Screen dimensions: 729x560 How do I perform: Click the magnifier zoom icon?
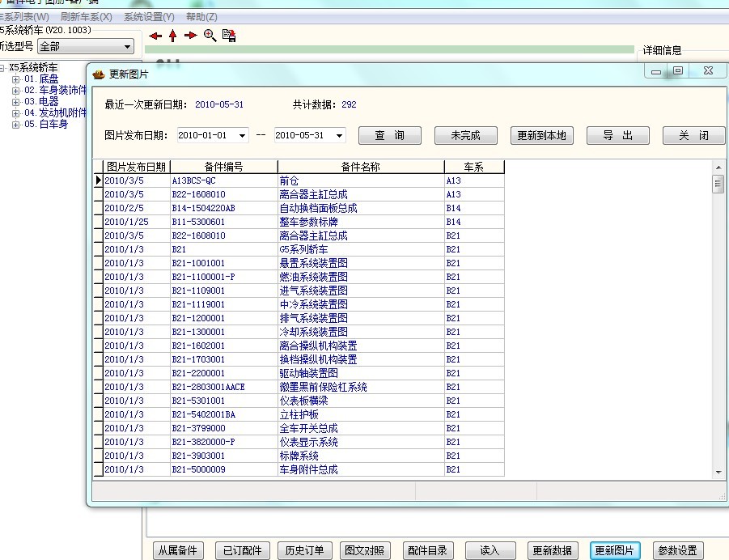click(x=210, y=36)
